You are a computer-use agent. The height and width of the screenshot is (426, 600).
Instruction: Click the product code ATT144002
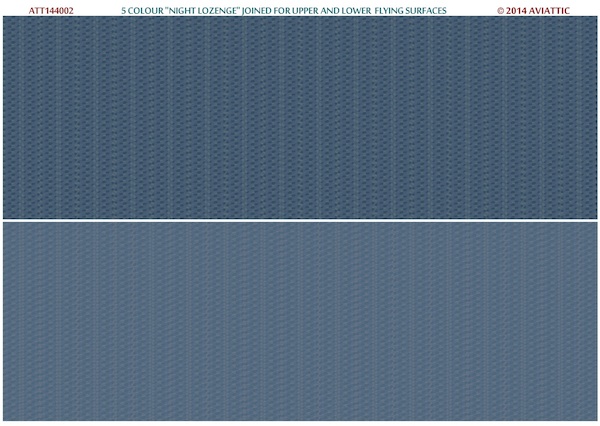coord(51,11)
